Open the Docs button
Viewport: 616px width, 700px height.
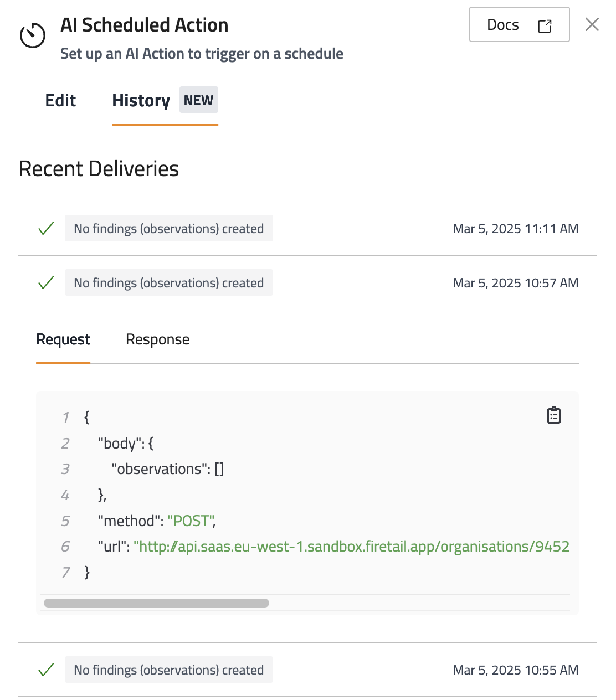(x=519, y=25)
